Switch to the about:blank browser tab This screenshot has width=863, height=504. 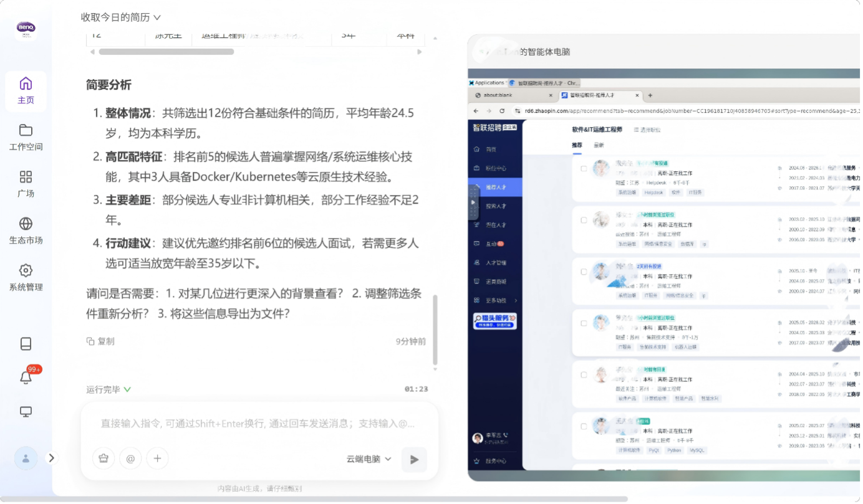point(511,95)
